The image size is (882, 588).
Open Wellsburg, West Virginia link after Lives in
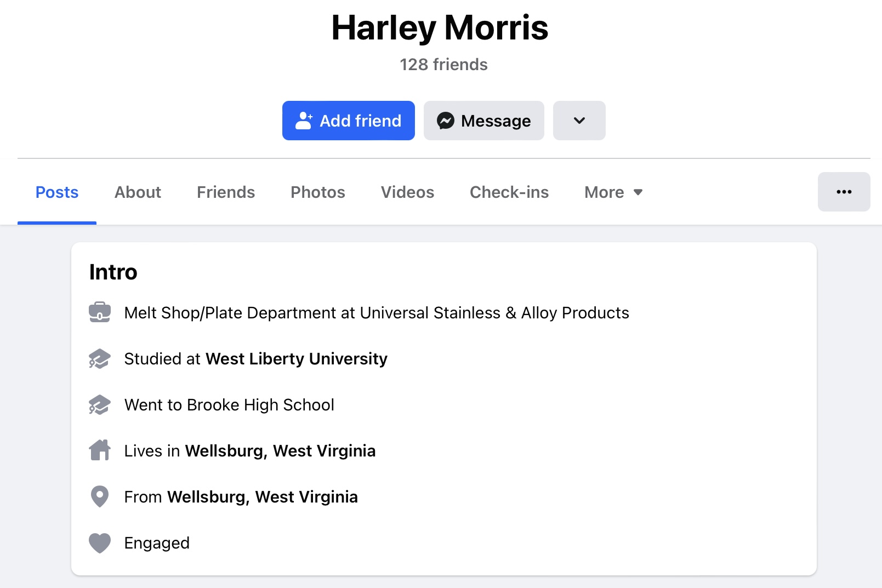[280, 450]
